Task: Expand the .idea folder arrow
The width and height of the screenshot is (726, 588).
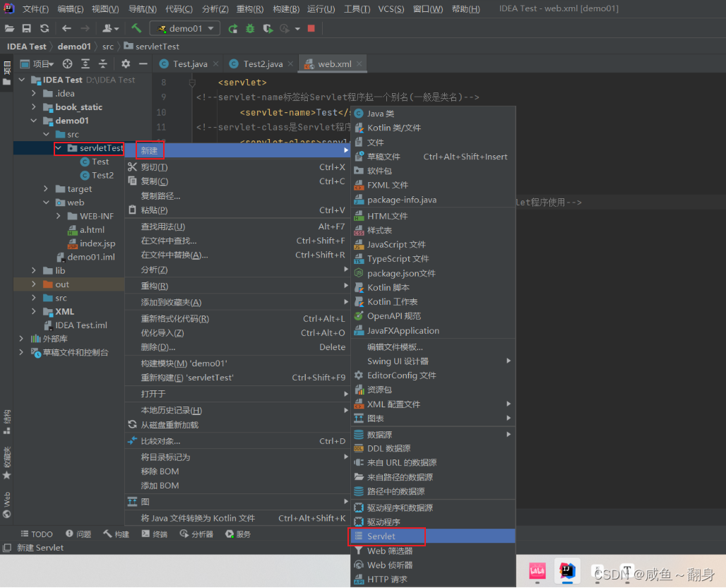Action: click(x=33, y=93)
